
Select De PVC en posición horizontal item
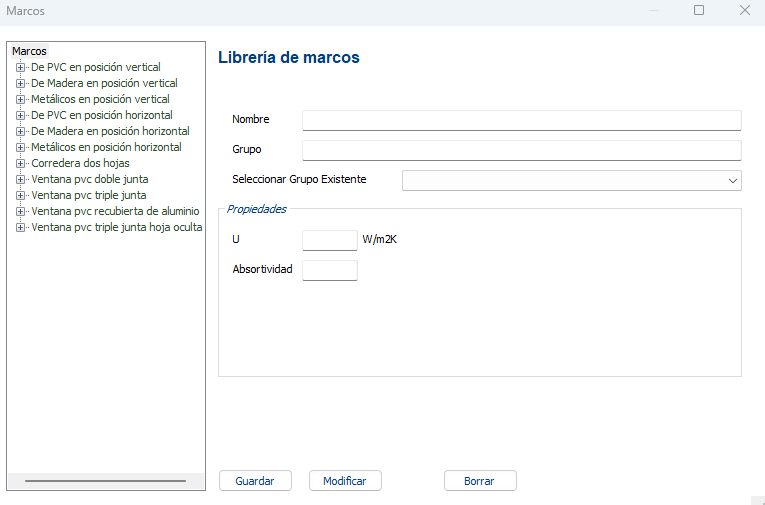click(102, 115)
